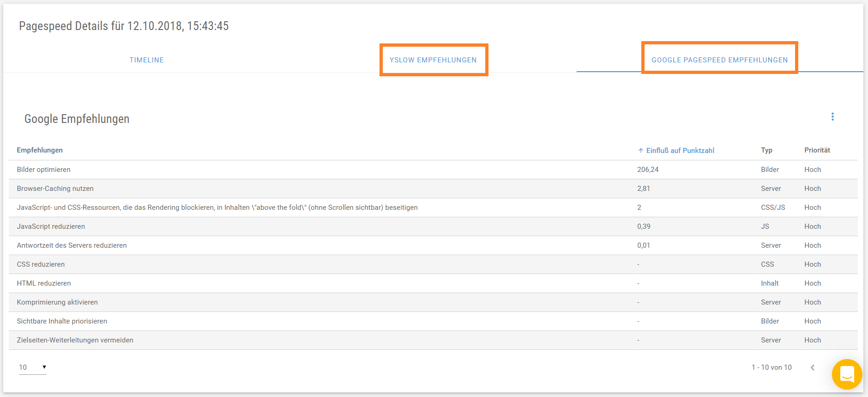Select the Sichtbare Inhalte priorisieren row

[433, 321]
